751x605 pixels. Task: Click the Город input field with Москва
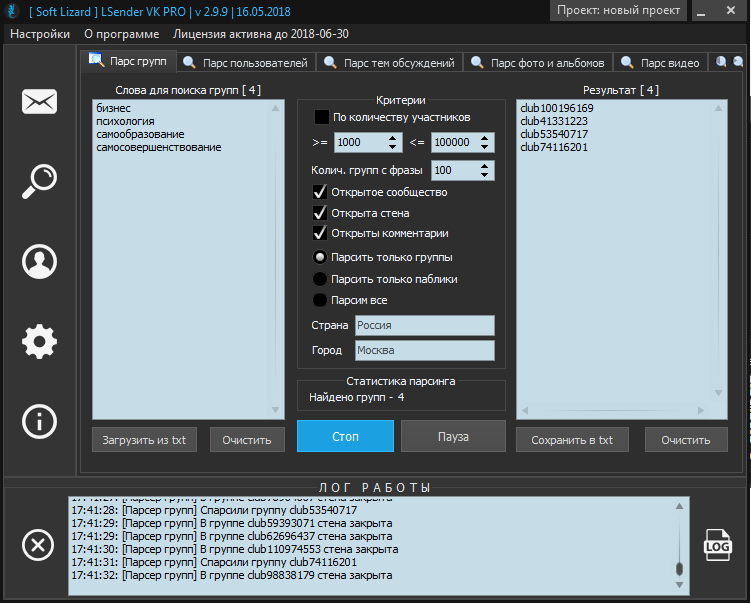click(x=425, y=350)
